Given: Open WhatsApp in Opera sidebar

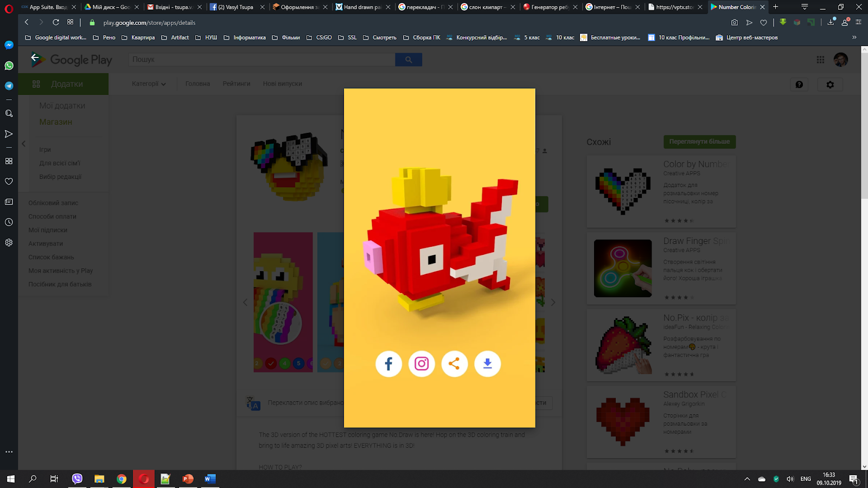Looking at the screenshot, I should click(x=9, y=66).
